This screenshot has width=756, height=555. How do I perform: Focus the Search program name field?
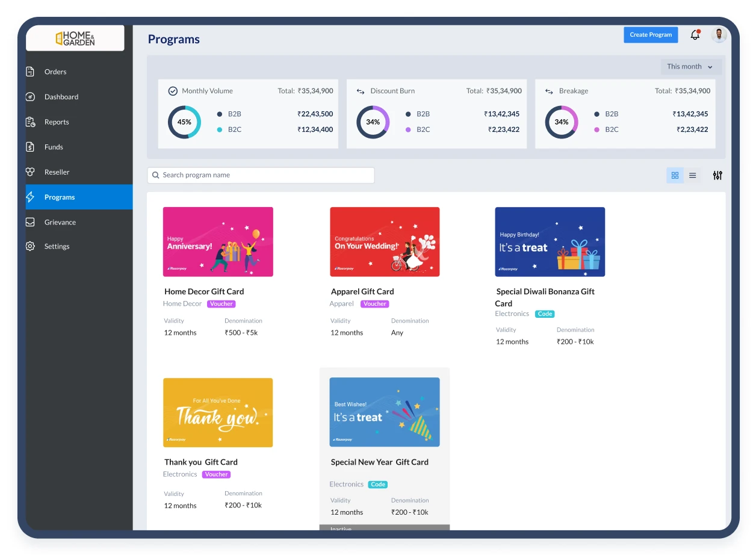[261, 175]
